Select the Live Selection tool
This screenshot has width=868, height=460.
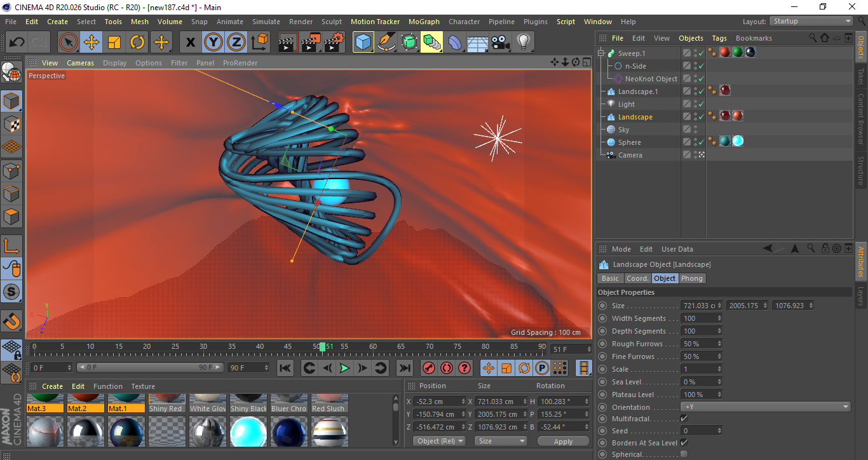pos(69,43)
